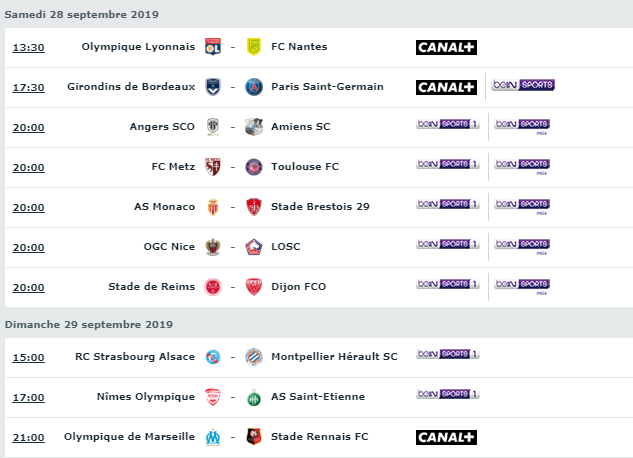Click the Toulouse FC team name
Viewport: 633px width, 458px height.
tap(305, 167)
